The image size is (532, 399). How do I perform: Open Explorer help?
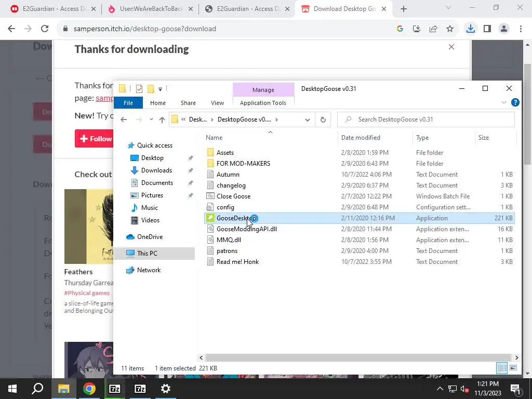point(515,102)
